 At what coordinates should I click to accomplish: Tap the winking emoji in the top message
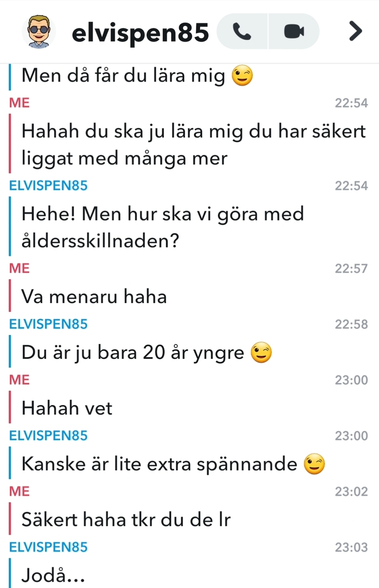pyautogui.click(x=242, y=76)
